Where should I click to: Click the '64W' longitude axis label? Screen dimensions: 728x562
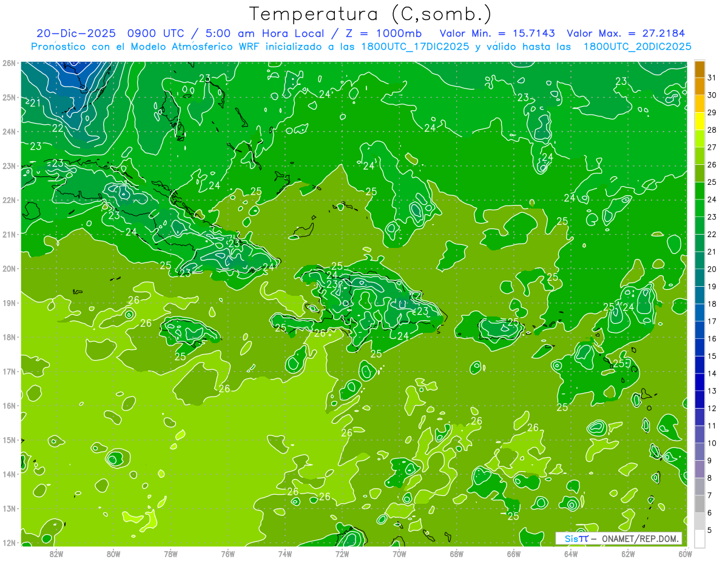pos(570,554)
